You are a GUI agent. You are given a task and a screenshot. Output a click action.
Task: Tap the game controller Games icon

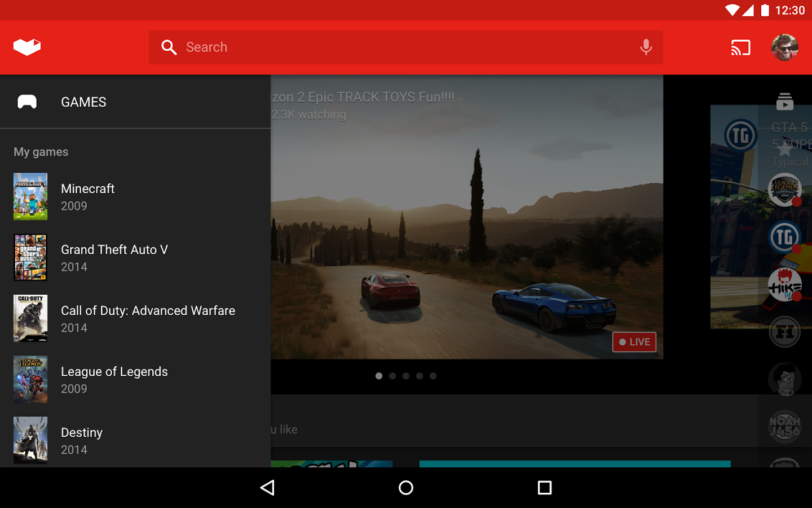tap(27, 102)
